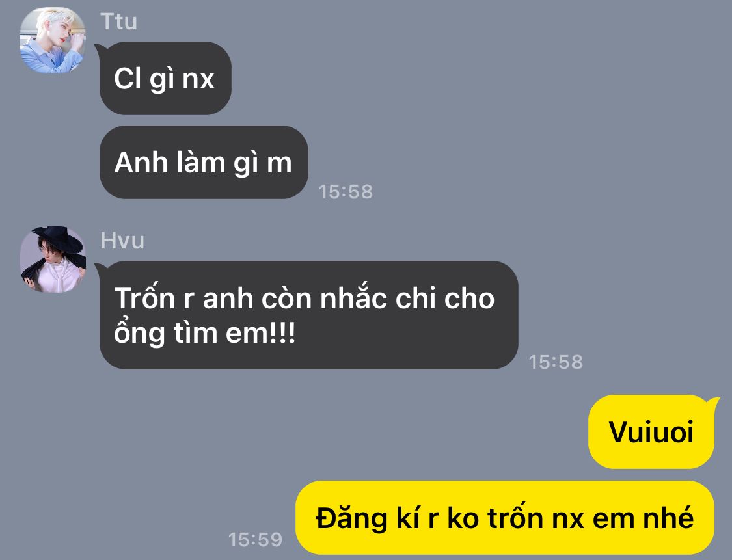Select the message 'Trốn r anh còn nhắc chi'
The height and width of the screenshot is (560, 732).
point(308,315)
